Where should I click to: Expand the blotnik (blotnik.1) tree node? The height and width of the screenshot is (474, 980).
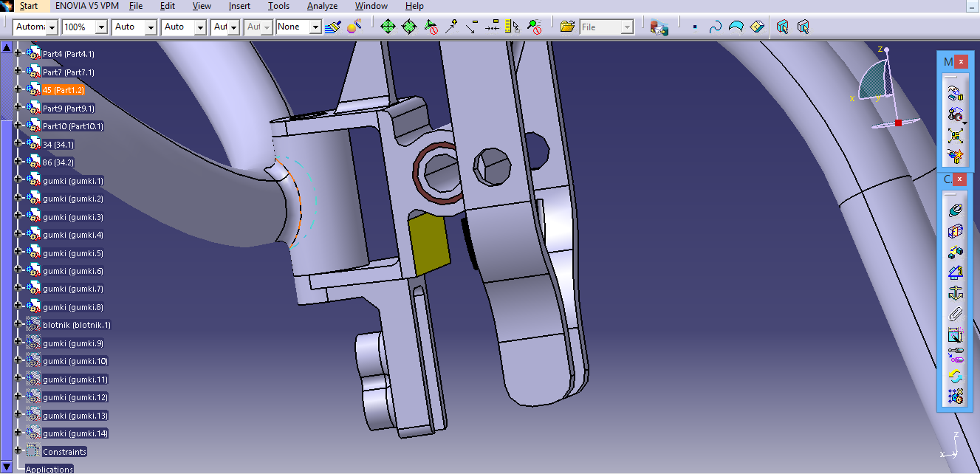click(18, 325)
